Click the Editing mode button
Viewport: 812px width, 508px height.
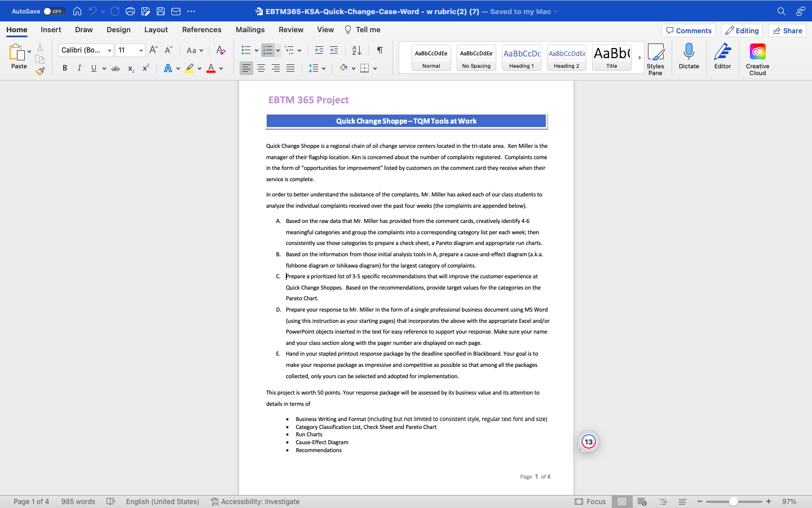point(742,30)
